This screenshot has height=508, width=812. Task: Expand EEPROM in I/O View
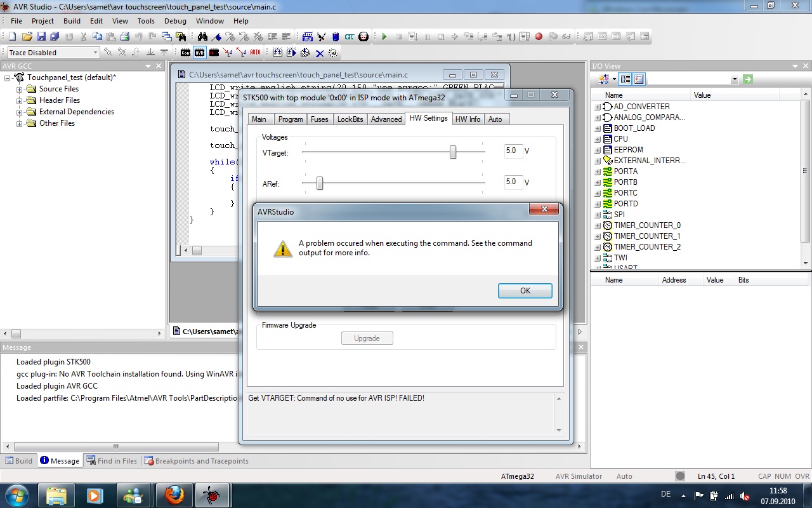(597, 150)
